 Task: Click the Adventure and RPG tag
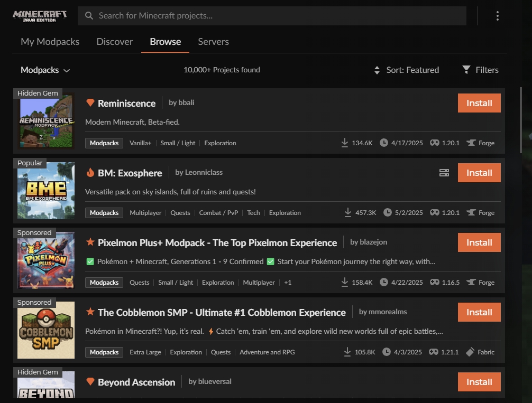[267, 352]
